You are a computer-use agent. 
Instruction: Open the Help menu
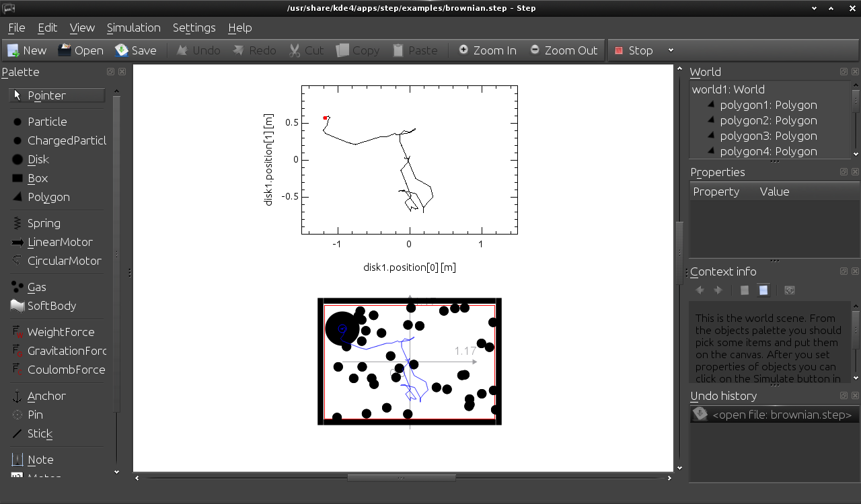point(240,28)
